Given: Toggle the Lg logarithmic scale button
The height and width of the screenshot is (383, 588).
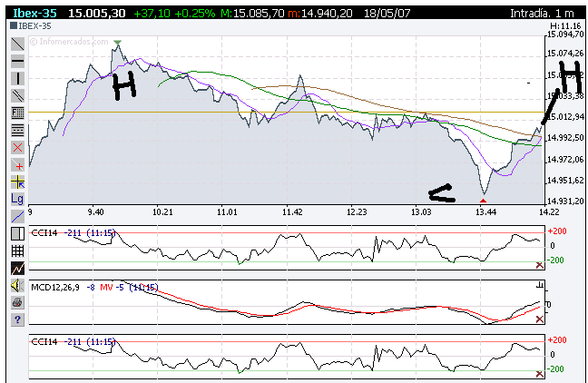Looking at the screenshot, I should [x=17, y=199].
